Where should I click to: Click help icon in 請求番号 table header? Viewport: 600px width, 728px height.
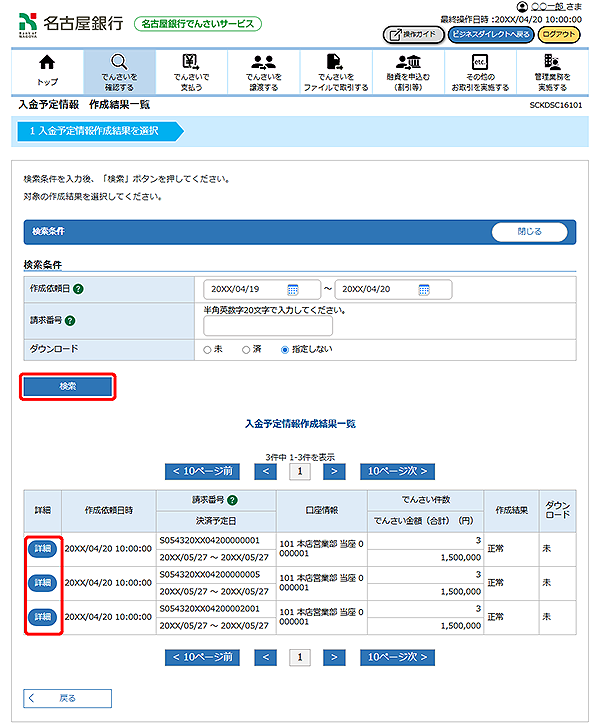(x=232, y=500)
